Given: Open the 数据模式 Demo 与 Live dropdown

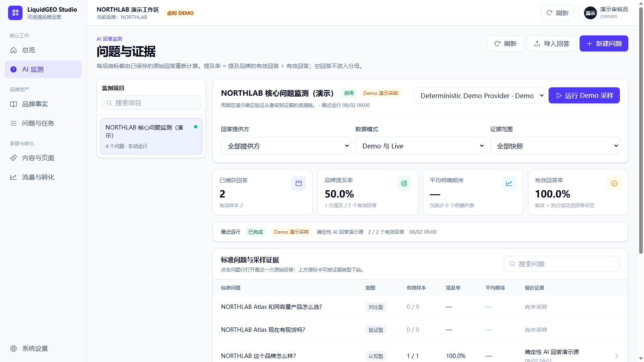Looking at the screenshot, I should (420, 146).
